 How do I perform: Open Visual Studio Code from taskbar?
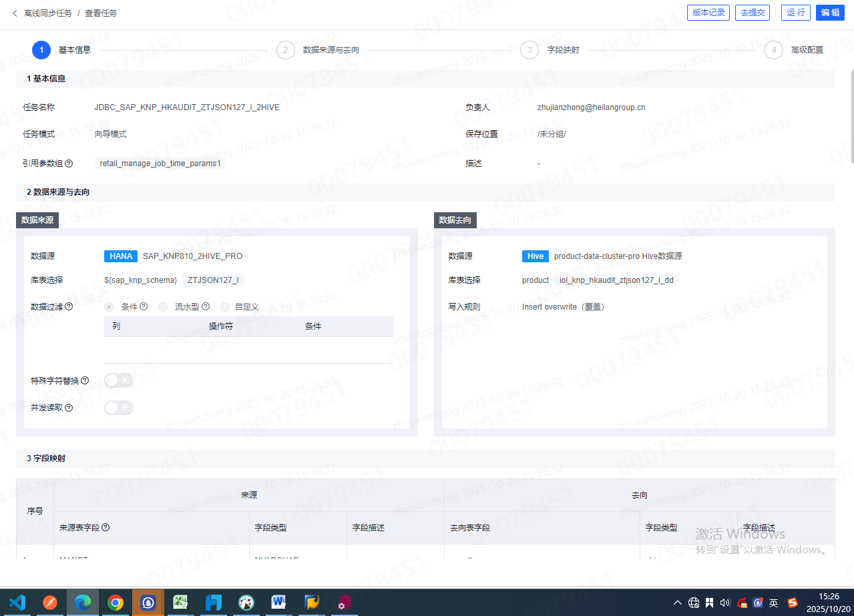[x=17, y=603]
